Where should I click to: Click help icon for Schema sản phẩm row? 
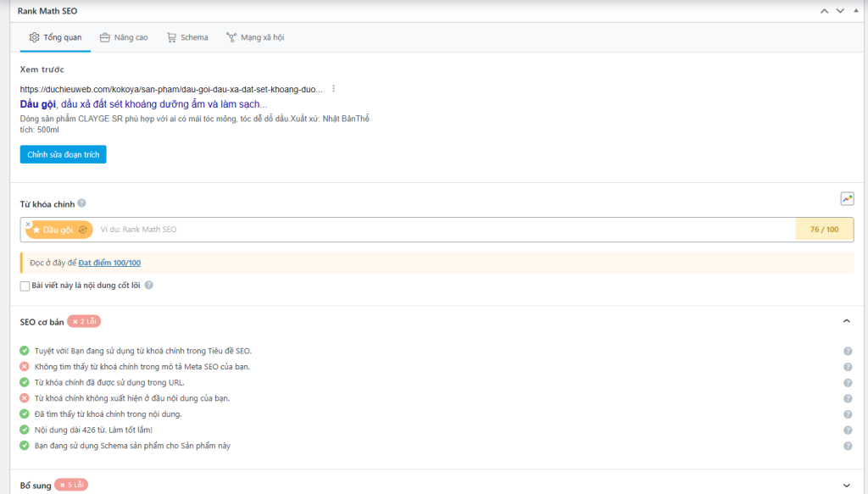point(848,446)
